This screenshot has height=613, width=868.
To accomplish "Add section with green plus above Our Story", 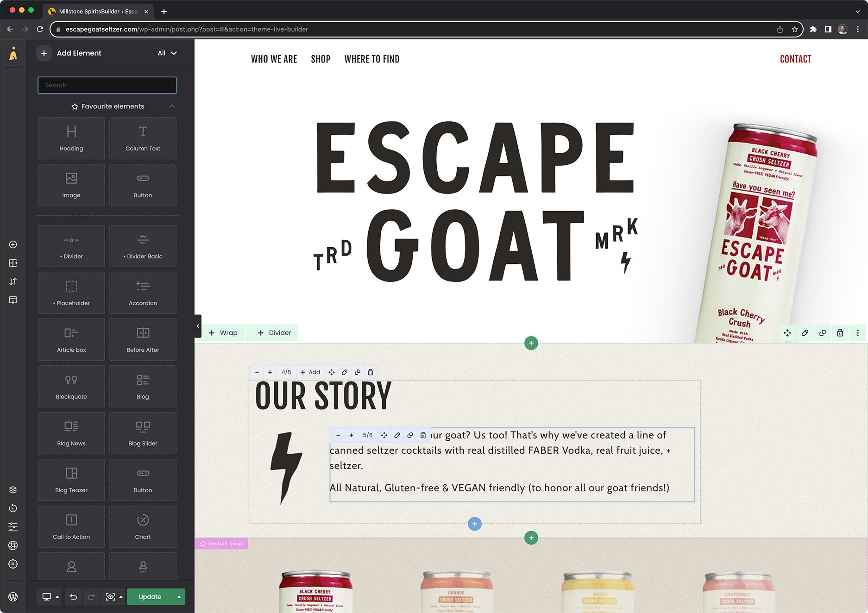I will (x=531, y=343).
